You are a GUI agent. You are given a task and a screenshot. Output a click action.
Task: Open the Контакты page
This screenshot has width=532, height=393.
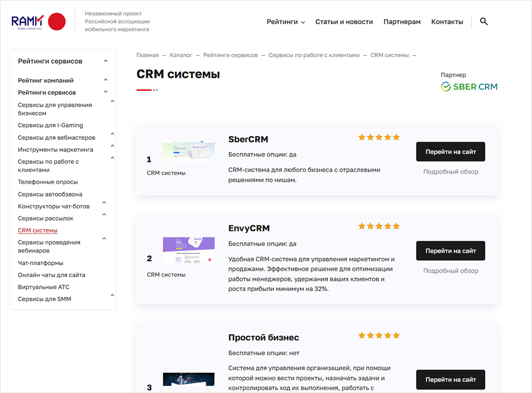click(447, 22)
